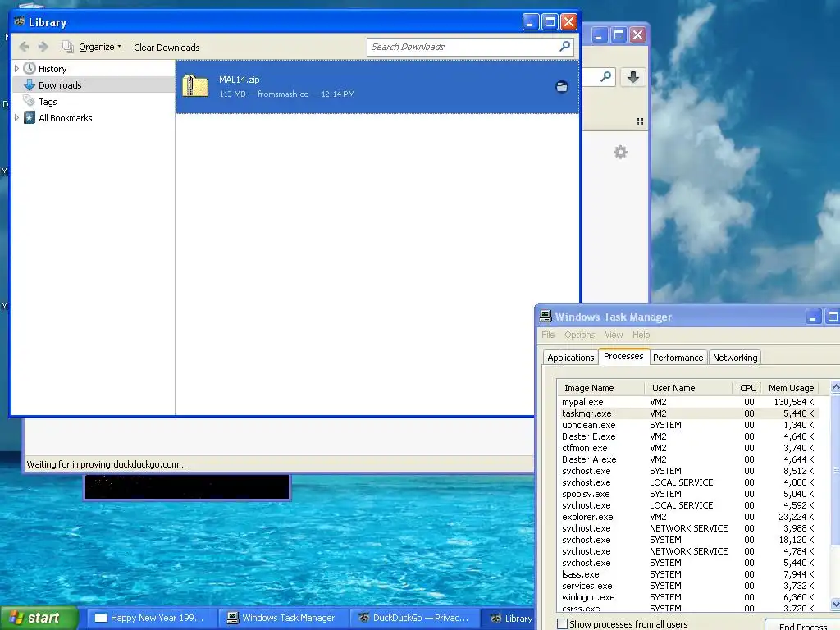Expand the History tree node
This screenshot has width=840, height=630.
(16, 69)
